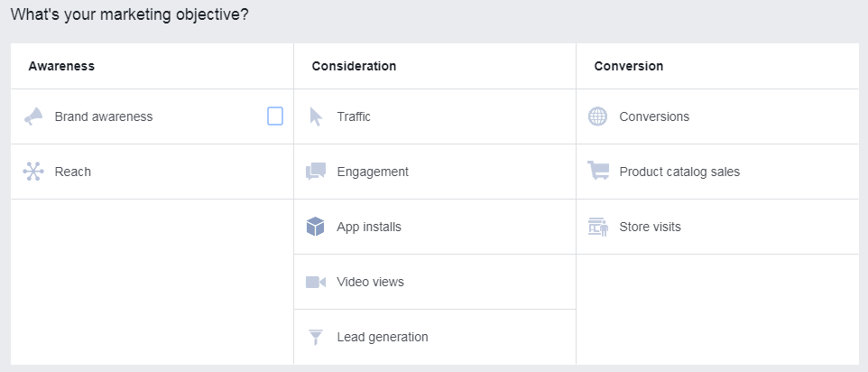Click the Product catalog sales cart icon
Image resolution: width=868 pixels, height=372 pixels.
[597, 172]
